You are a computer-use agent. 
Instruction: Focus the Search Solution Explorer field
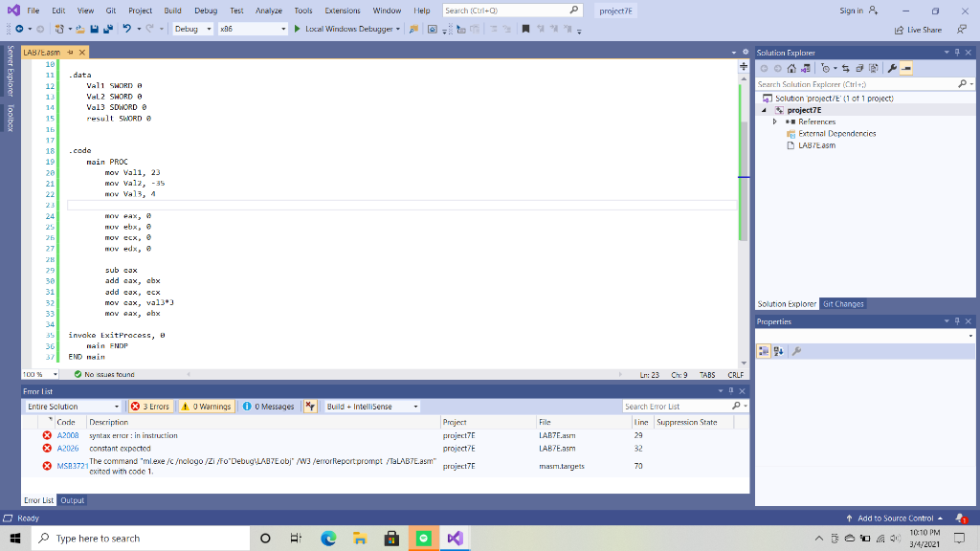coord(864,84)
